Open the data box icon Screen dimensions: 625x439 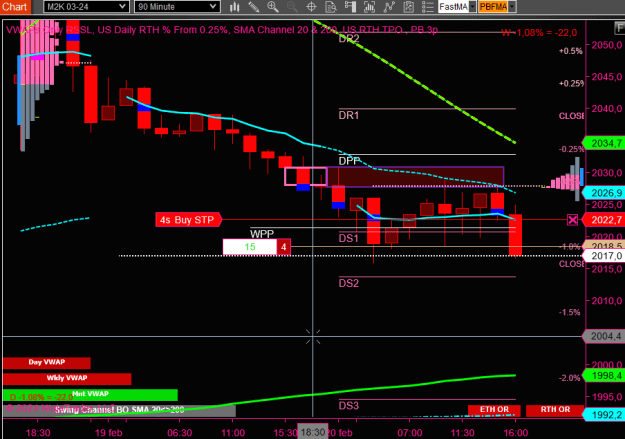click(x=331, y=7)
